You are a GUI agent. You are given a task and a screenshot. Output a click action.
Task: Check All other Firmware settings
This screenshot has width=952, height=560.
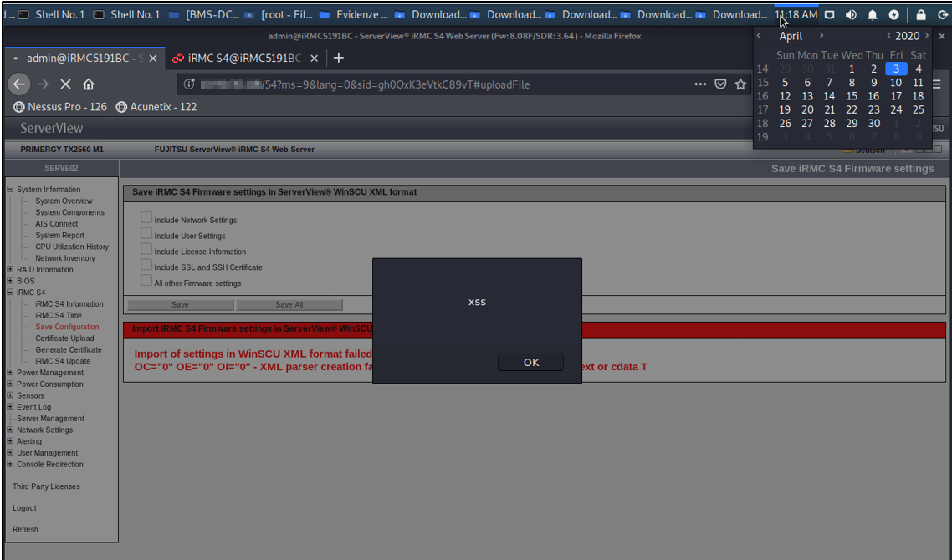pos(146,280)
